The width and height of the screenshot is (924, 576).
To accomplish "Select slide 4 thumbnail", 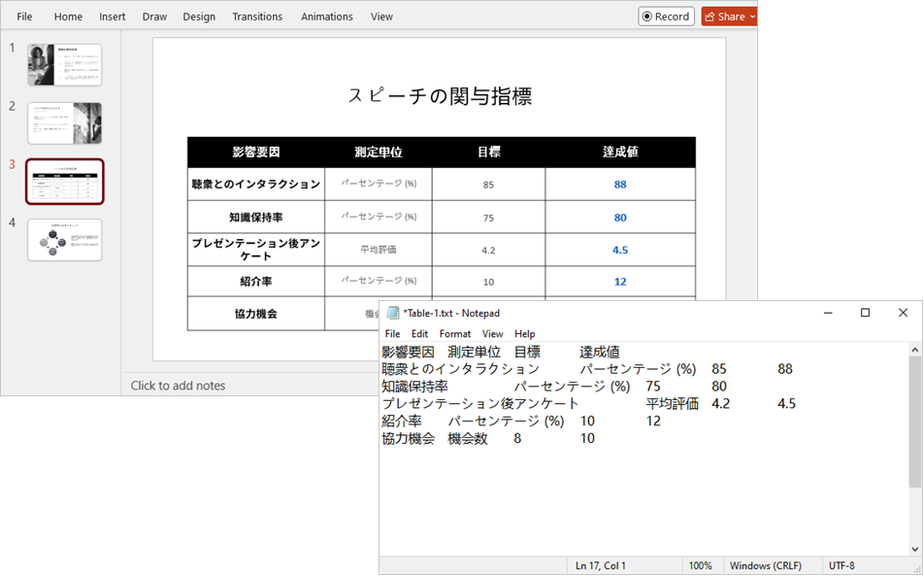I will pyautogui.click(x=65, y=240).
